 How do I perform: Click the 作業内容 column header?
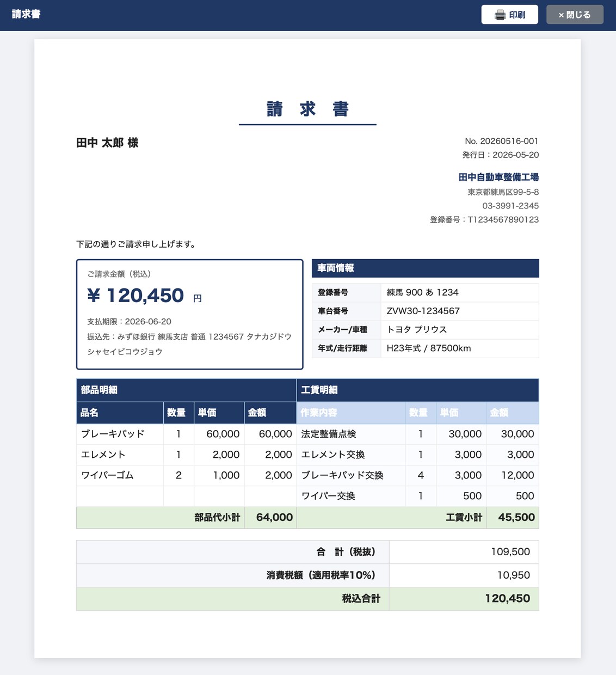tap(351, 413)
